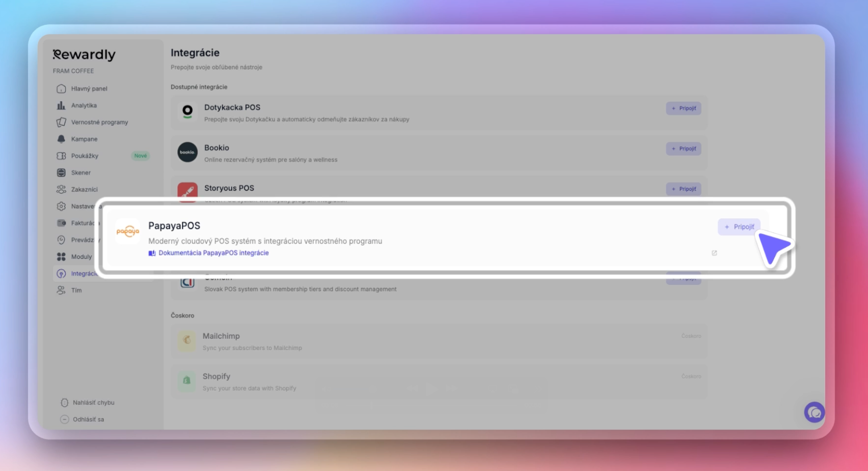This screenshot has width=868, height=471.
Task: Click the PapayaPOS title text
Action: pyautogui.click(x=174, y=226)
